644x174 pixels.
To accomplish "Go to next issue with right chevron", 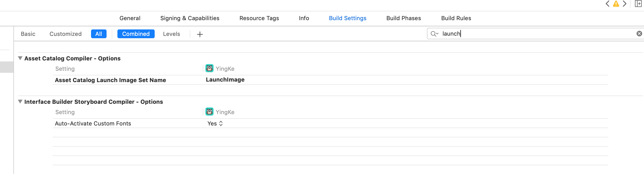I will click(625, 4).
